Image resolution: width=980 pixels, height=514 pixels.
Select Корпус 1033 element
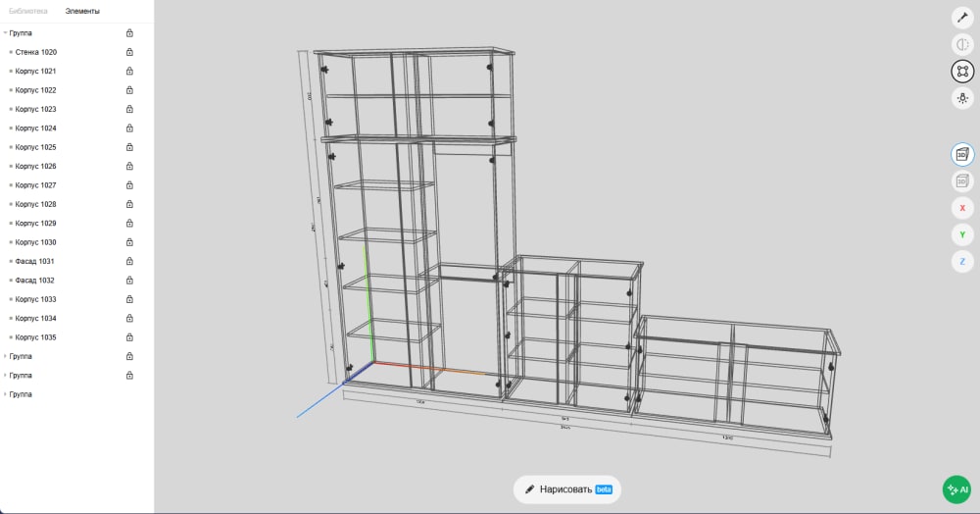[x=35, y=299]
